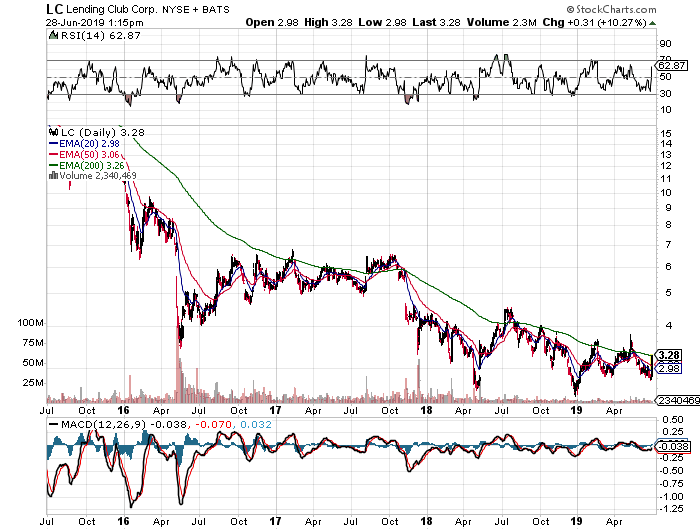700x530 pixels.
Task: Click the small RSI legend icon
Action: coord(53,35)
